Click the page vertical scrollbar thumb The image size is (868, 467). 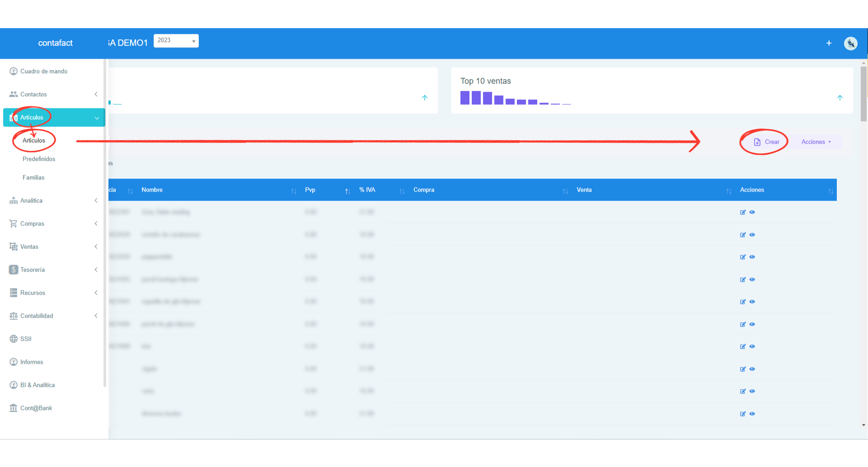pos(863,94)
